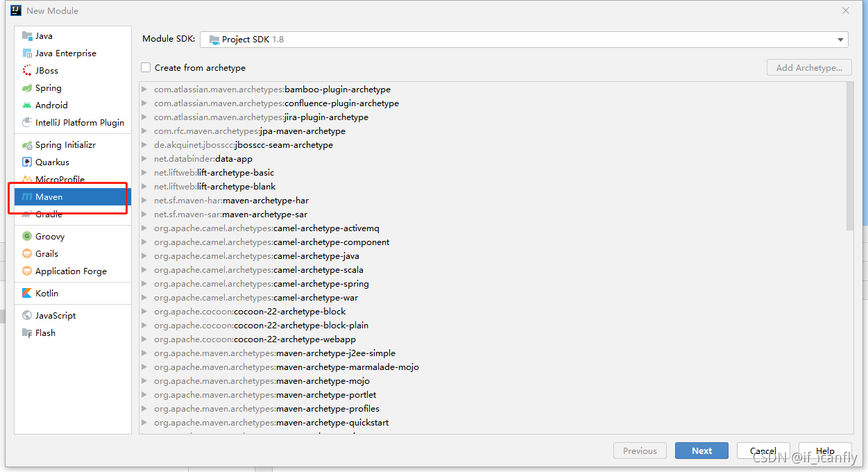This screenshot has height=472, width=868.
Task: Select JBoss module type label
Action: 46,71
